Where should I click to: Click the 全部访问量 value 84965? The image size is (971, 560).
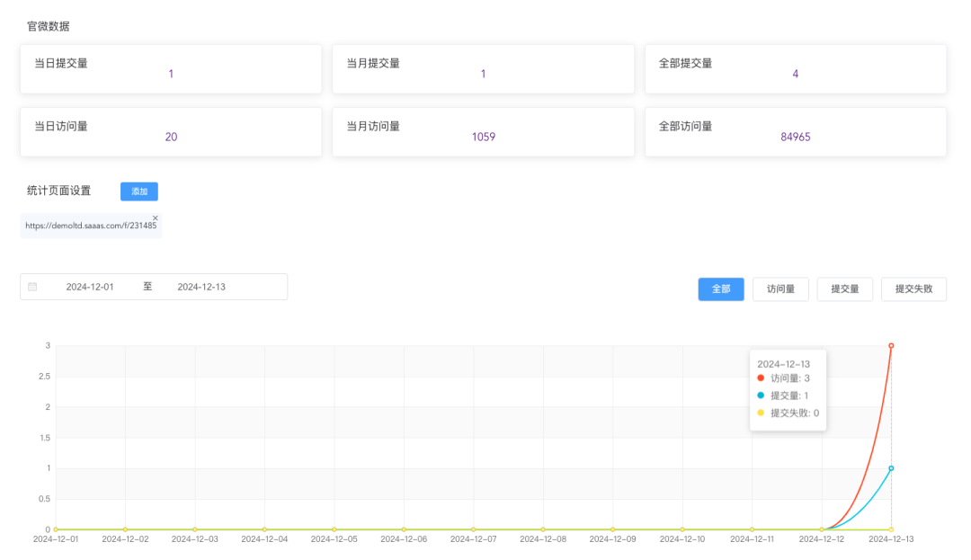(795, 137)
